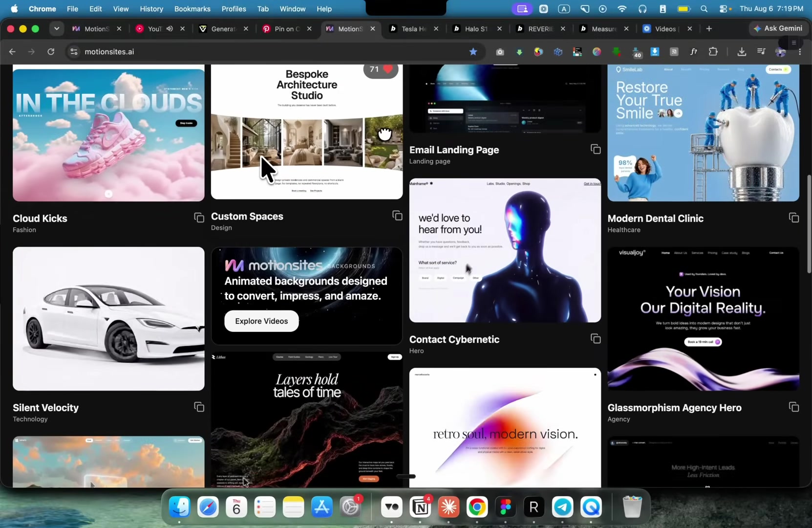Reload the motionsites.ai page
Screen dimensions: 812x528
(x=51, y=51)
